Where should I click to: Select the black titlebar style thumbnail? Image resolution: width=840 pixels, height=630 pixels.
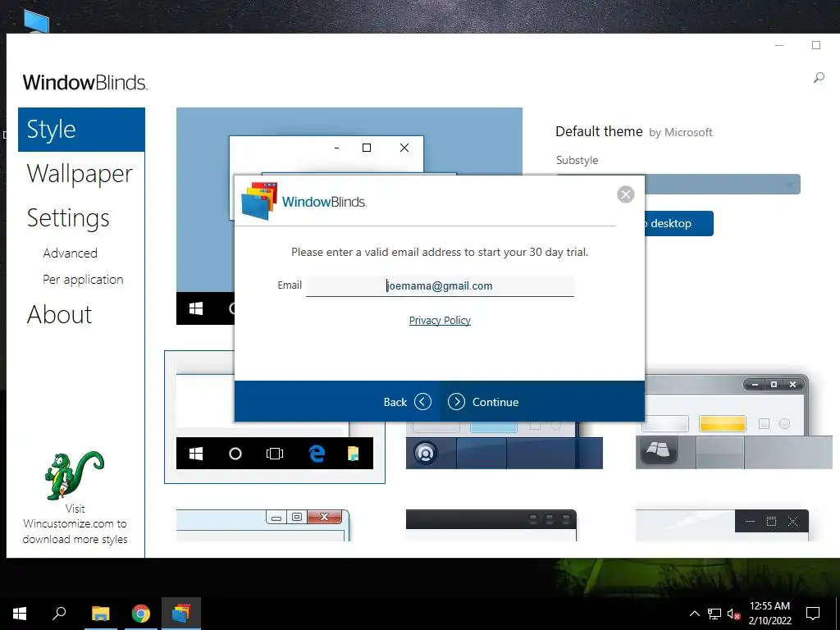coord(491,525)
